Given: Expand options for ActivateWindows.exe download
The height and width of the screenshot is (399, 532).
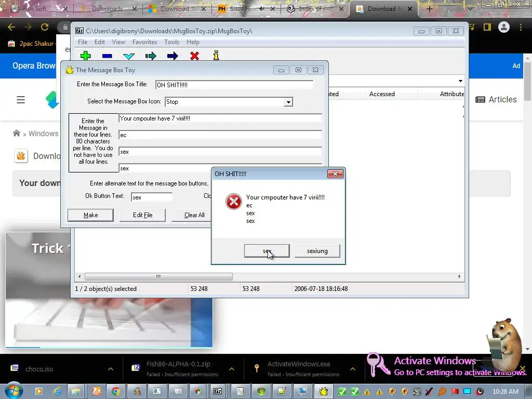Looking at the screenshot, I should coord(353,369).
